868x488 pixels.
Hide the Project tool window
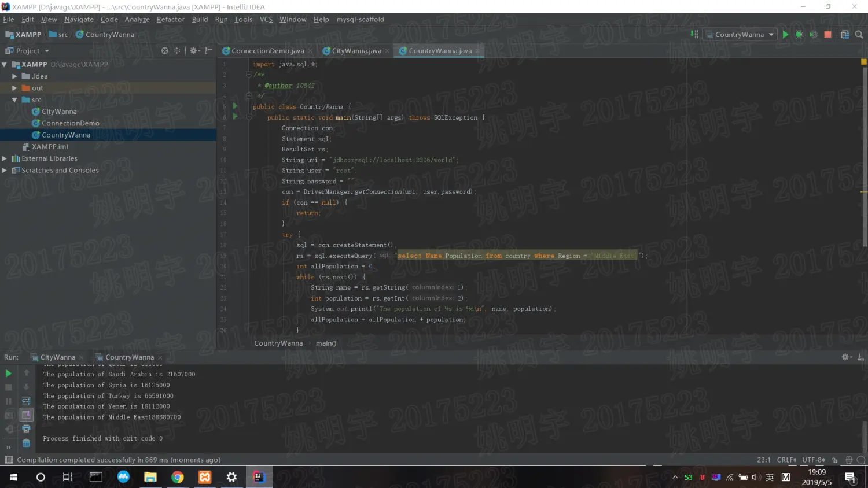(208, 51)
